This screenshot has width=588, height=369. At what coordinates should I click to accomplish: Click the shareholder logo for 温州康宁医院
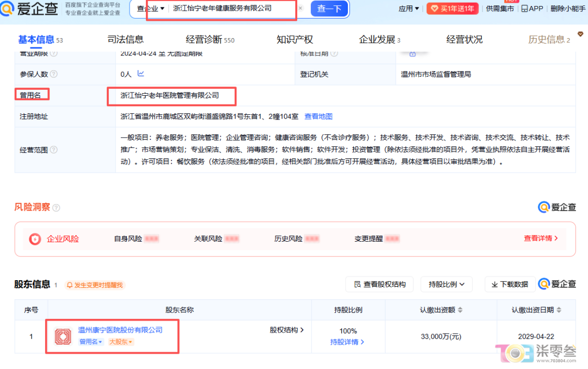[x=63, y=336]
